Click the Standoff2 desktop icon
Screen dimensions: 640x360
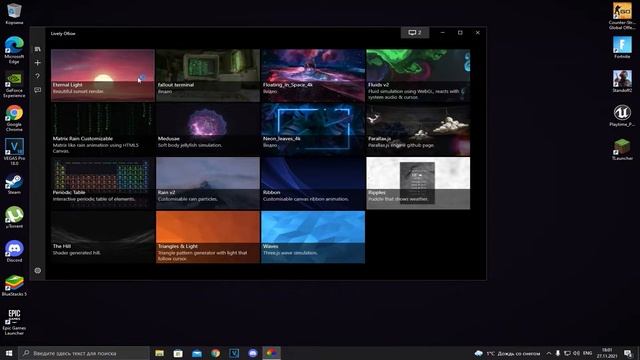[622, 81]
